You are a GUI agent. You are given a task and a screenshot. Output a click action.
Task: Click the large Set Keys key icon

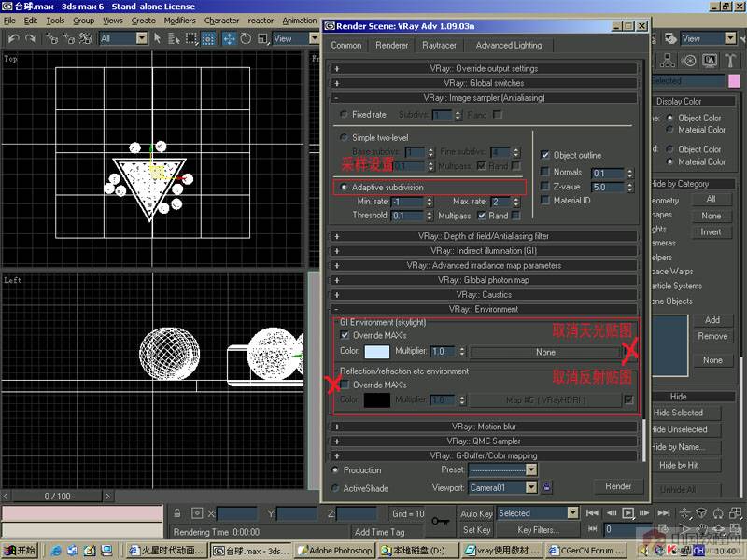click(x=440, y=521)
